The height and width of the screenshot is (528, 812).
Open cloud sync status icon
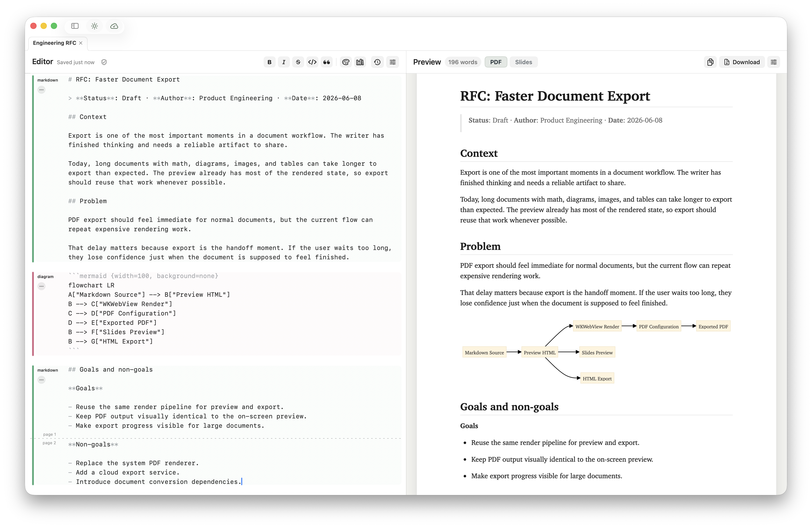114,26
